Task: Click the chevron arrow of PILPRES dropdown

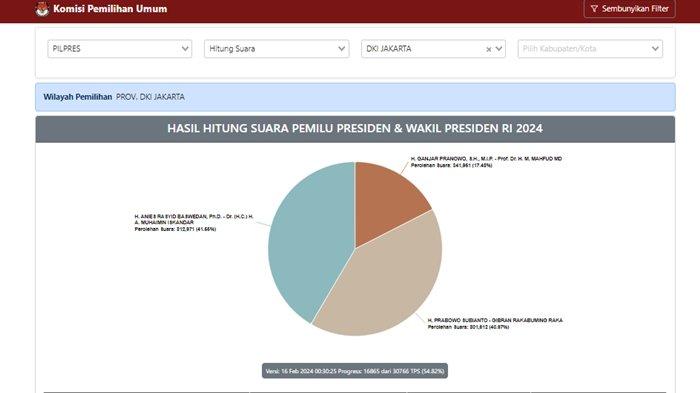Action: (x=185, y=49)
